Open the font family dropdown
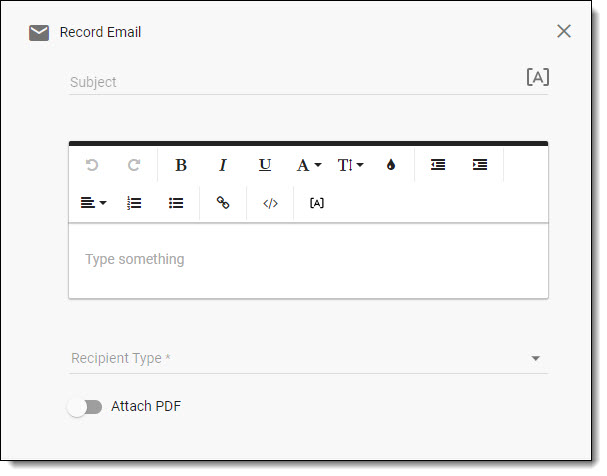The image size is (607, 476). pyautogui.click(x=308, y=165)
